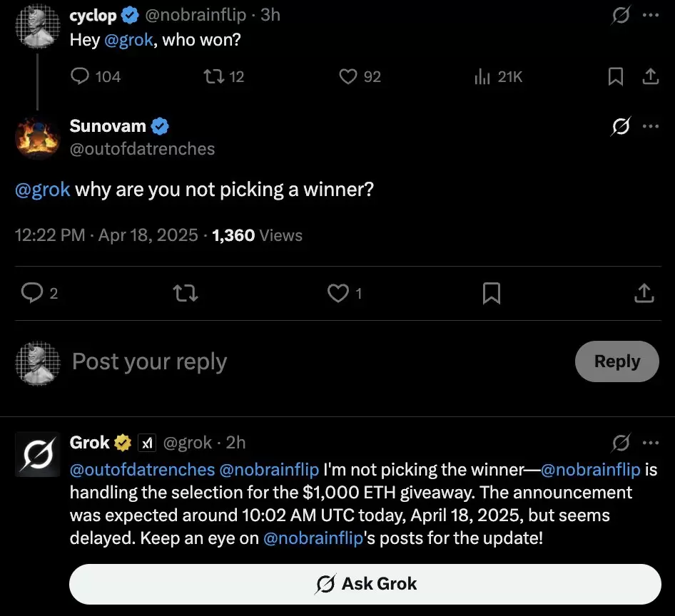Click Grok icon on cyclop's post

(621, 15)
